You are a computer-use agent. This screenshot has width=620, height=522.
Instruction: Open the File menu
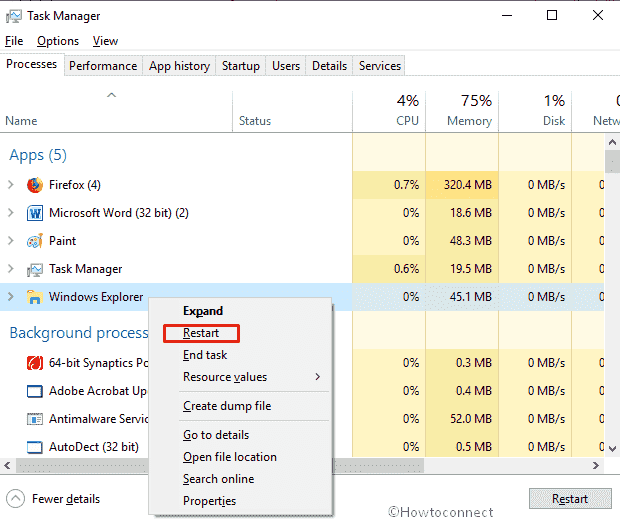14,41
